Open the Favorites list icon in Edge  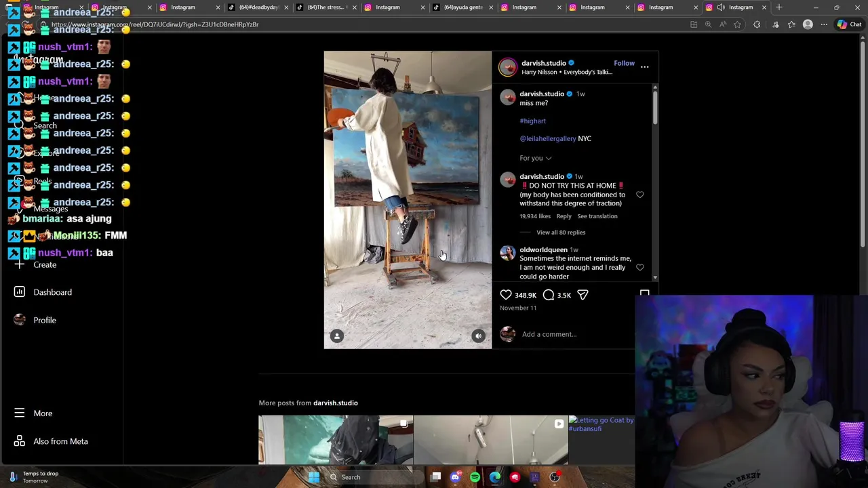pos(791,24)
